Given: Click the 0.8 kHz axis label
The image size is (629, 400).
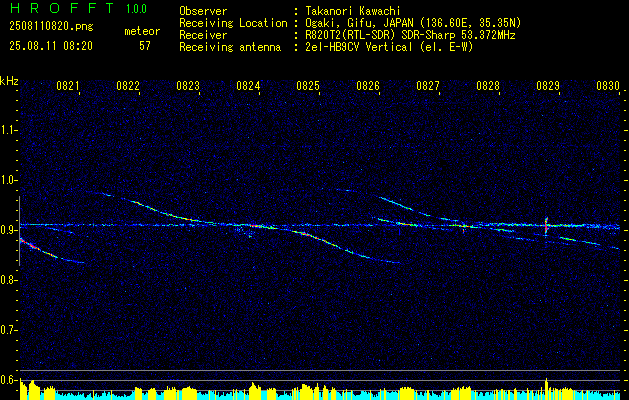Looking at the screenshot, I should [8, 280].
